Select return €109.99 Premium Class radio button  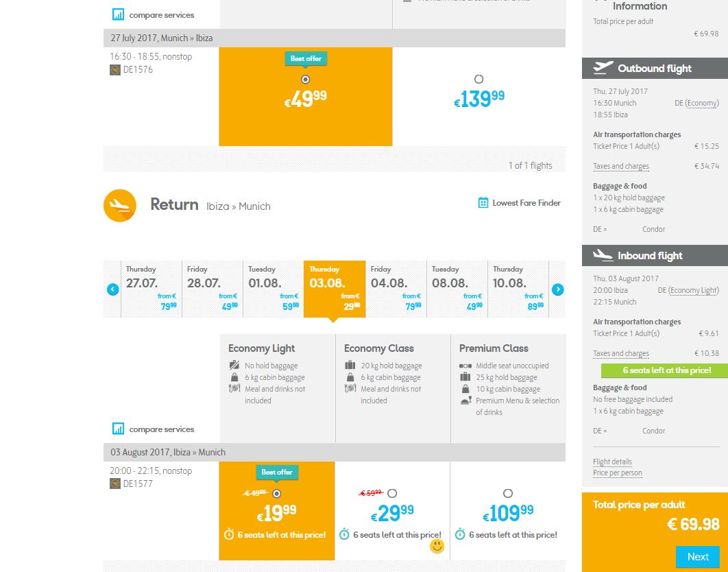click(x=508, y=494)
